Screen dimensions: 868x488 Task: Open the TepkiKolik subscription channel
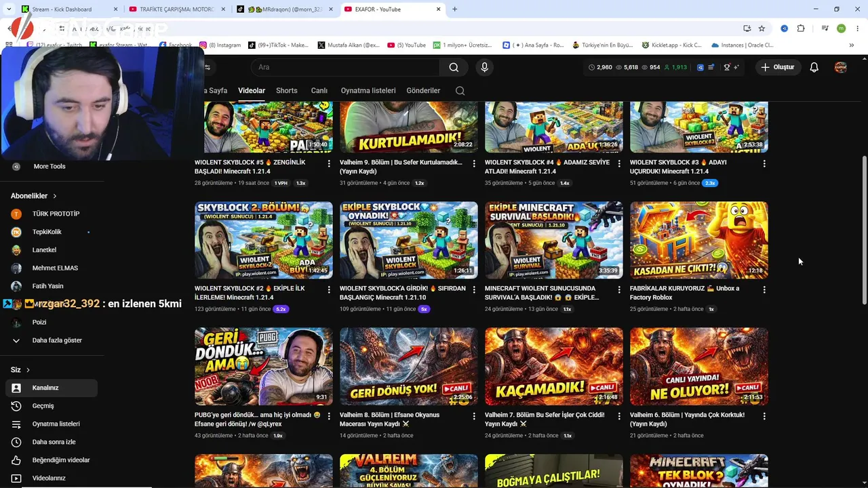(x=47, y=232)
